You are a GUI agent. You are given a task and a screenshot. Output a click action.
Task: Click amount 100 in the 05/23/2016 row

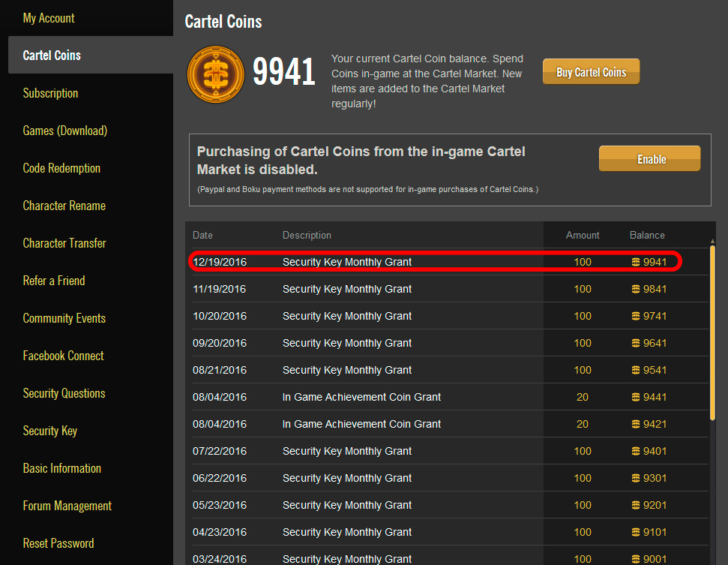tap(583, 504)
